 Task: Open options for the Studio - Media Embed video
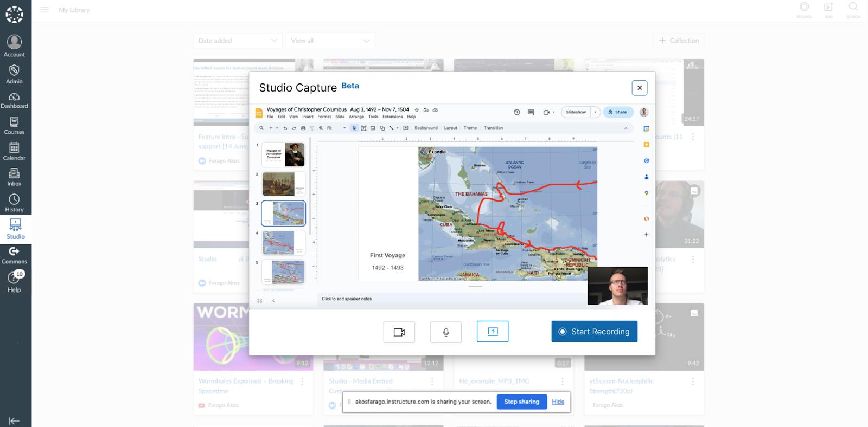point(432,381)
